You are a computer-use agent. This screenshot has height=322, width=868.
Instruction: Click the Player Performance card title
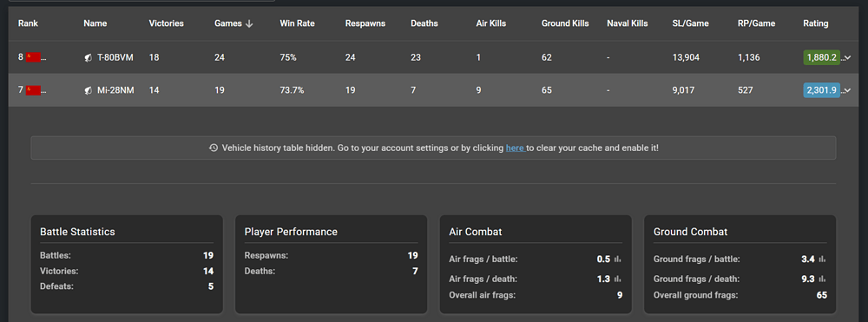pyautogui.click(x=291, y=232)
